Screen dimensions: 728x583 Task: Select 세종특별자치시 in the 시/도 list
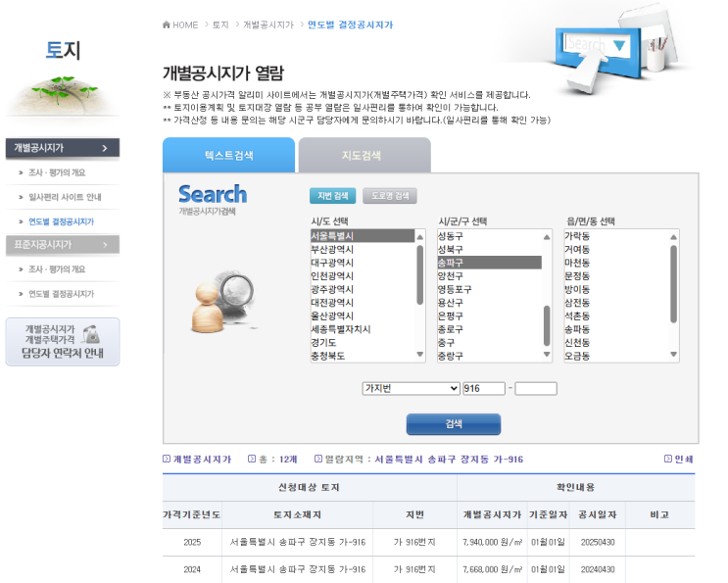tap(363, 329)
